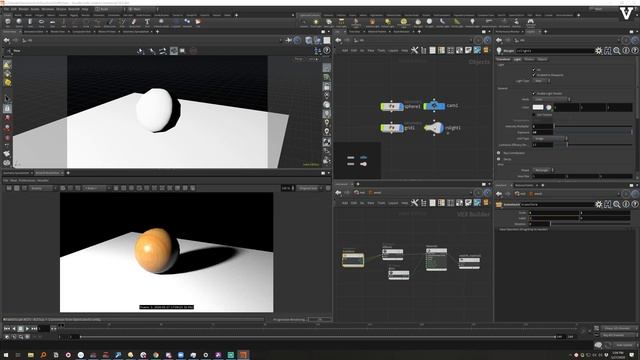Click the back arrow in the Objects network pane

tap(338, 40)
